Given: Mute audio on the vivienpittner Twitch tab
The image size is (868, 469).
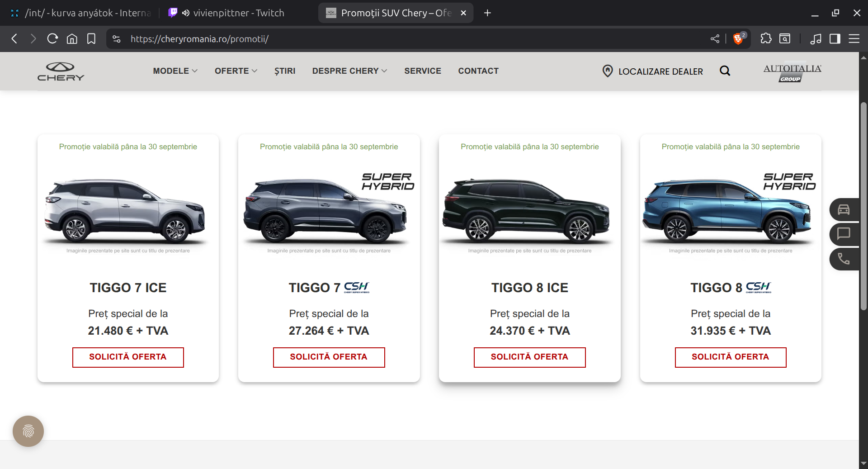Looking at the screenshot, I should coord(185,13).
